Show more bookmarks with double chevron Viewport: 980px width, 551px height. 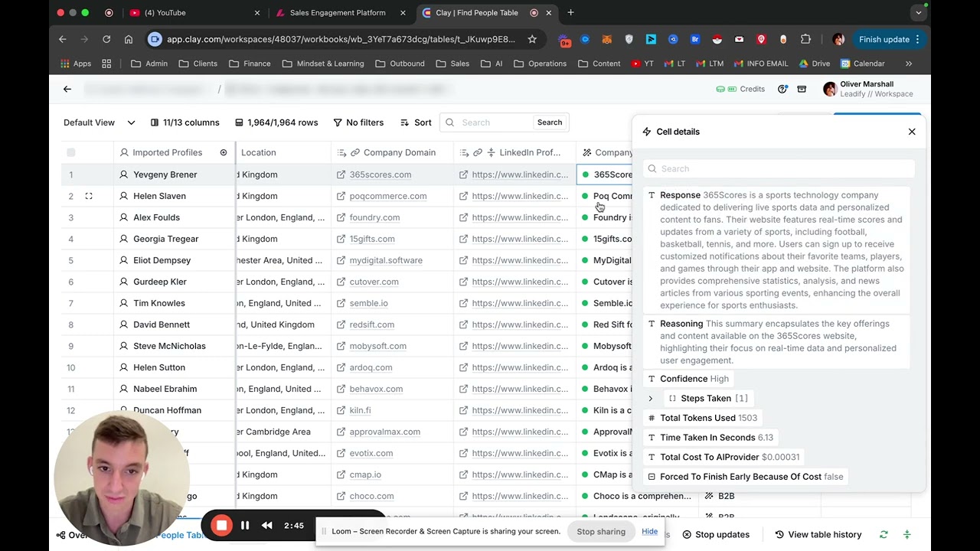[909, 64]
